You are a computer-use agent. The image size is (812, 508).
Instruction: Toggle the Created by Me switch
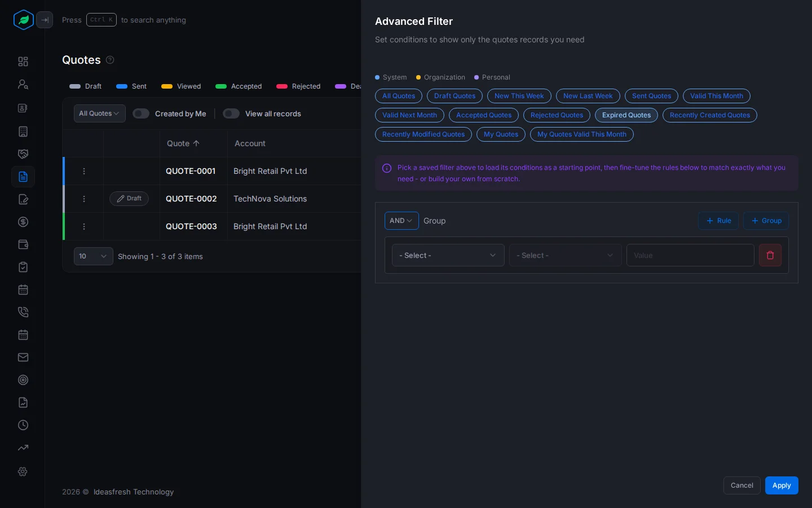[141, 113]
